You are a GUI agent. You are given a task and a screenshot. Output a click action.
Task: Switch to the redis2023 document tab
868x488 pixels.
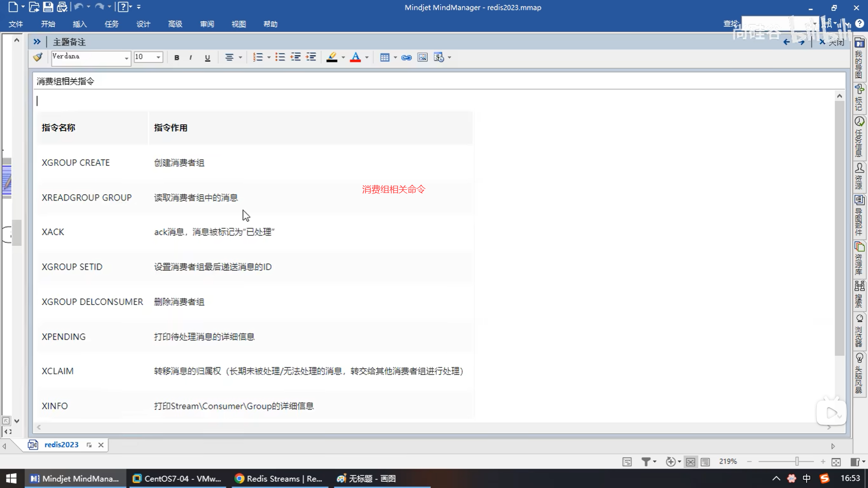[x=61, y=445]
